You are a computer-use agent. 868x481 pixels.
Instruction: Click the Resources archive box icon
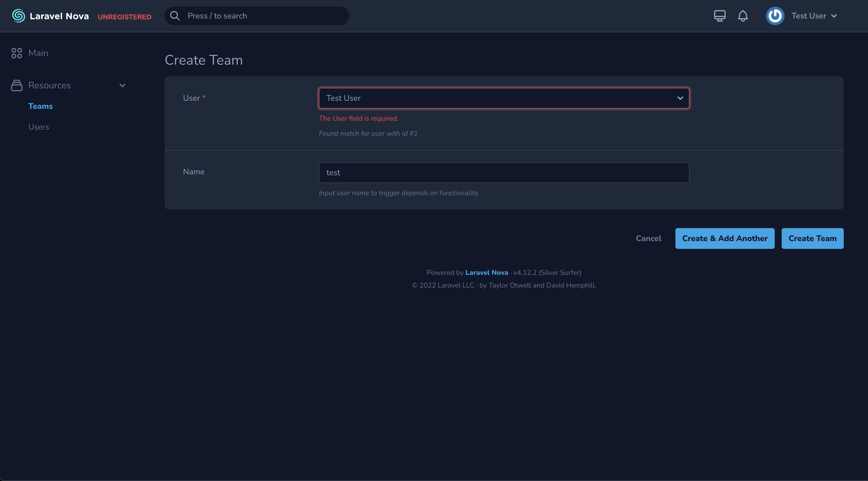tap(16, 85)
